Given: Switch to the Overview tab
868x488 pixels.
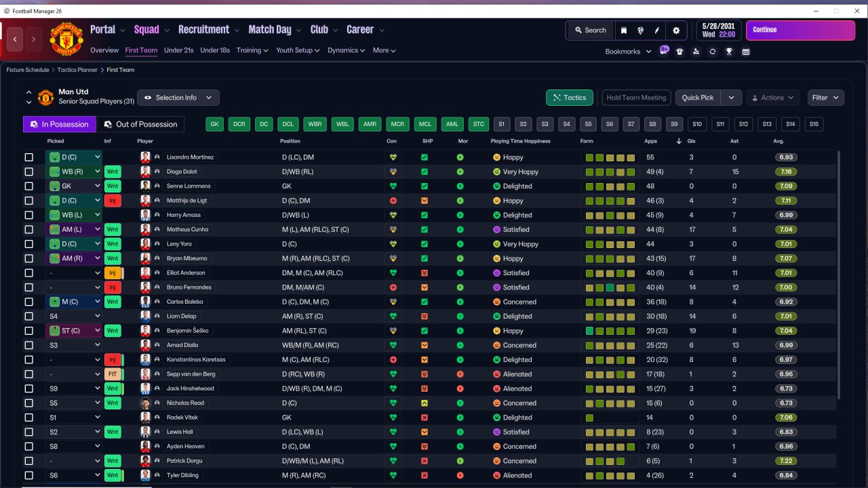Looking at the screenshot, I should 104,50.
